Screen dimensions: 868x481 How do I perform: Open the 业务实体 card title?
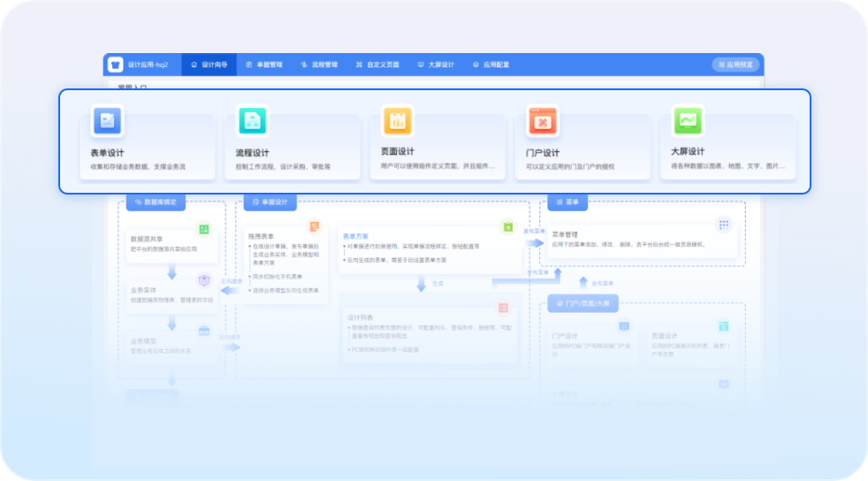[x=143, y=290]
